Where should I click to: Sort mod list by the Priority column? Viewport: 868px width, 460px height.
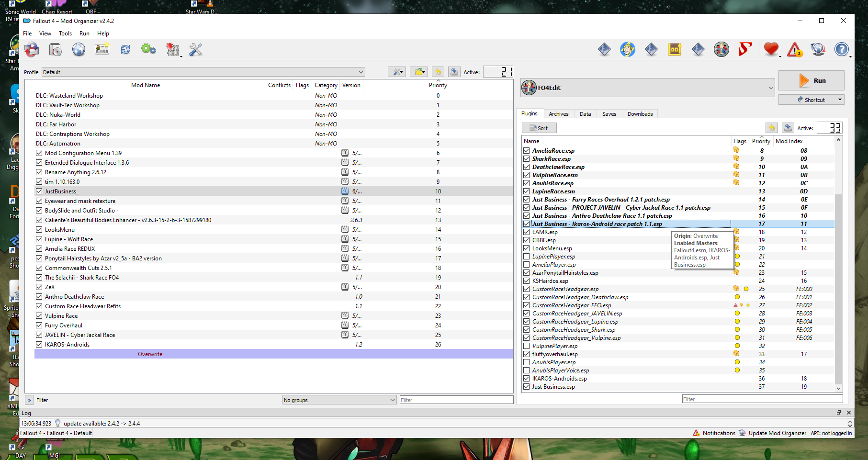[x=438, y=85]
